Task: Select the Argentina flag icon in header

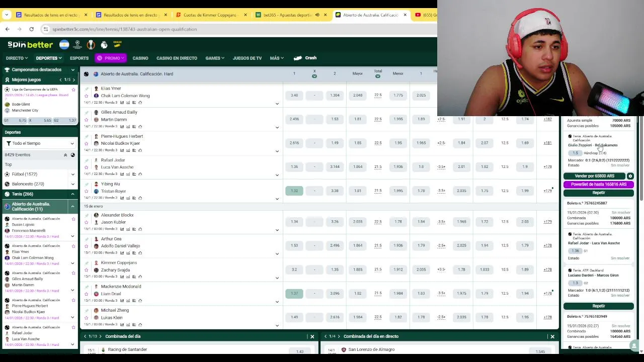Action: 64,45
